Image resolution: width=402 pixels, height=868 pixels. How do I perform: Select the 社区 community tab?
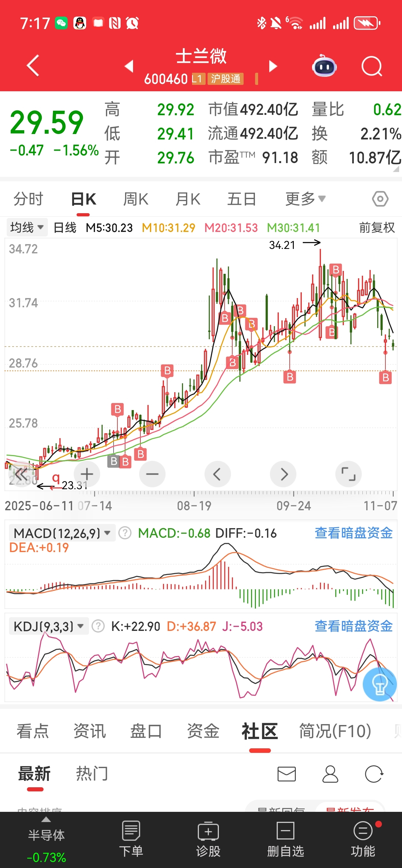(260, 731)
